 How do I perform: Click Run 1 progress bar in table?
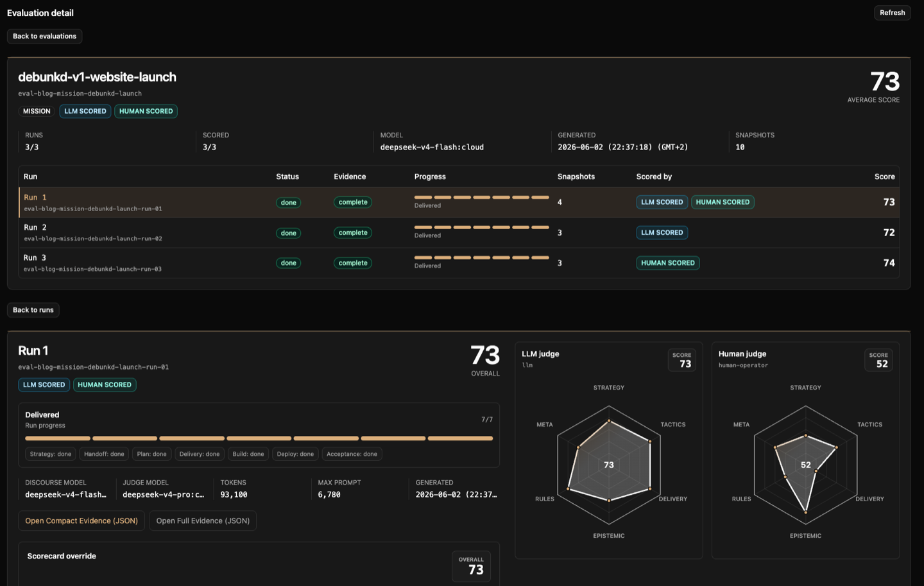coord(482,197)
